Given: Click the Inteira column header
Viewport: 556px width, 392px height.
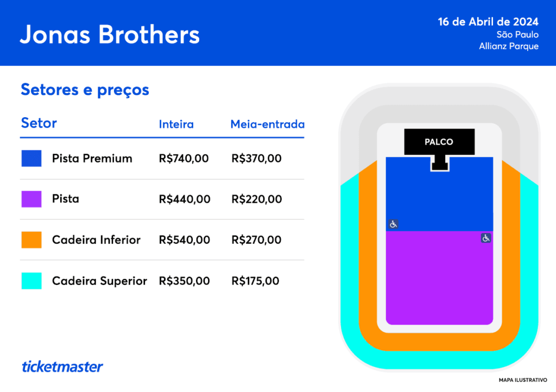Looking at the screenshot, I should (176, 124).
